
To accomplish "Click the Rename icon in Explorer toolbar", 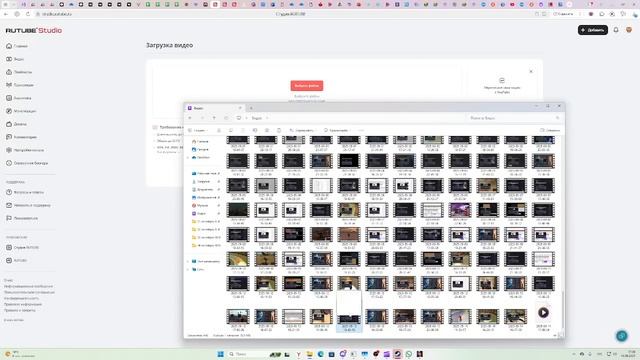I will click(255, 130).
